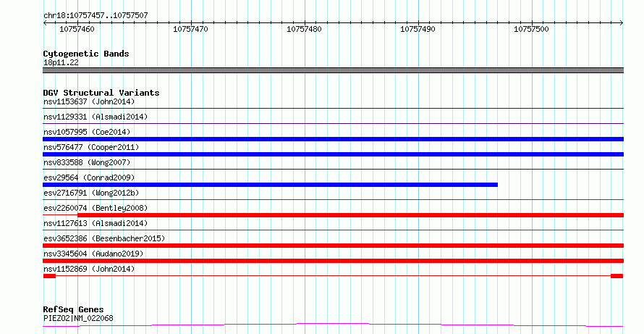Select variant nsv1127613 (Alsmadi2014)
This screenshot has width=644, height=334.
[96, 223]
